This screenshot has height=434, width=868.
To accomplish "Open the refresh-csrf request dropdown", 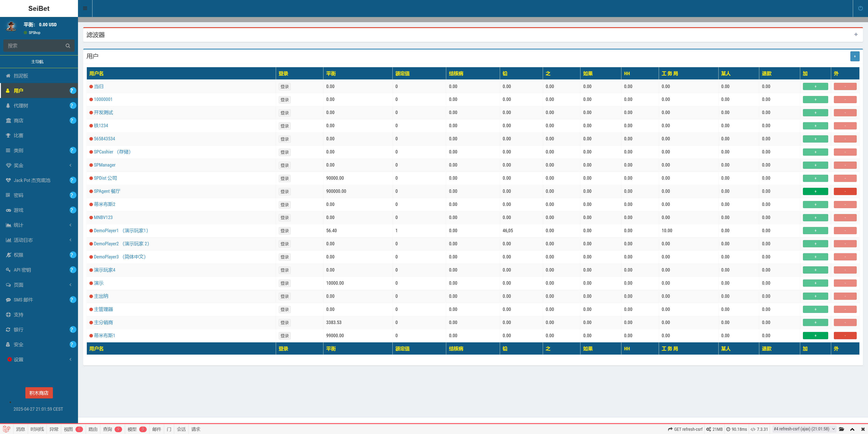I will 804,429.
